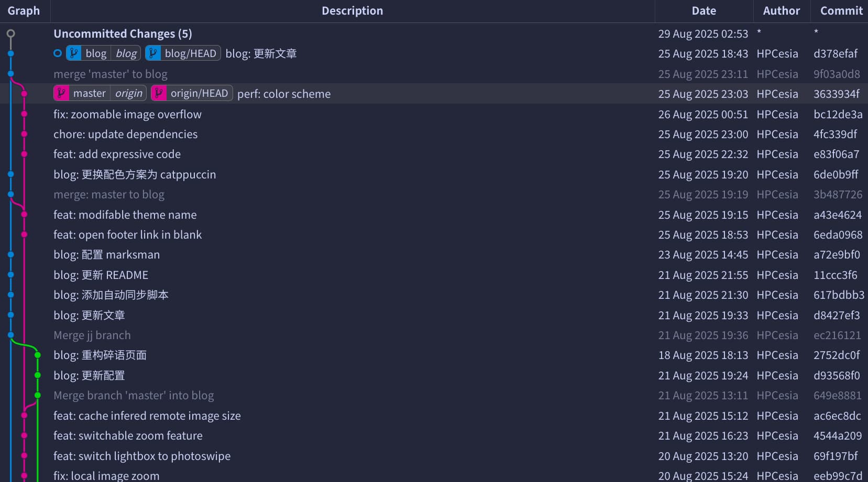868x482 pixels.
Task: Click pink graph node for perf: color scheme
Action: [x=24, y=94]
